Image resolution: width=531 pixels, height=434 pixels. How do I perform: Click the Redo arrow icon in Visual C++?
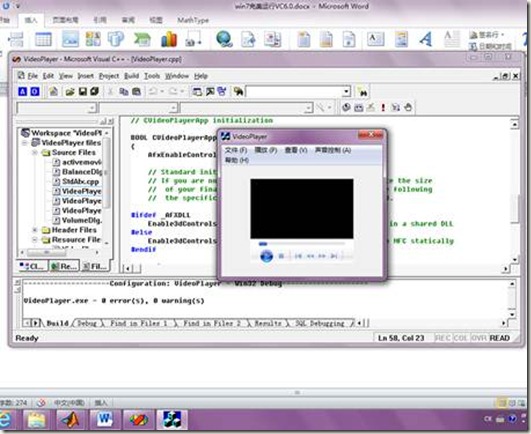(x=173, y=91)
